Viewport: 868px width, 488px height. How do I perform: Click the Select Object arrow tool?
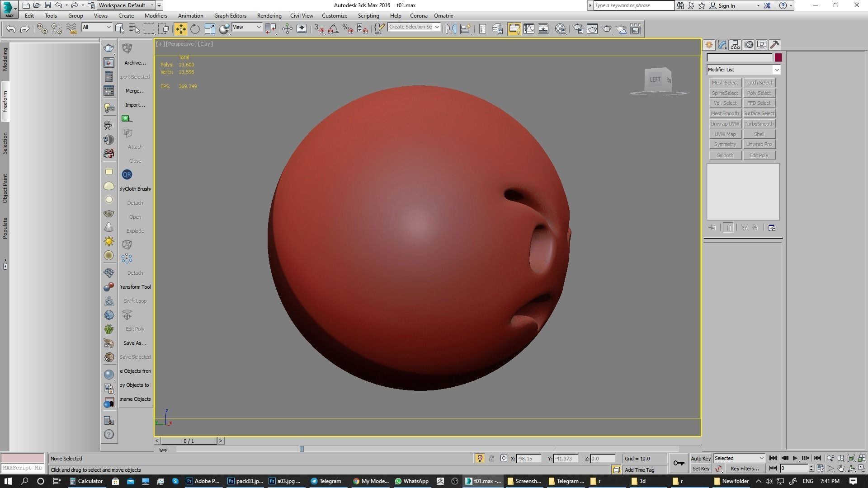pyautogui.click(x=120, y=29)
